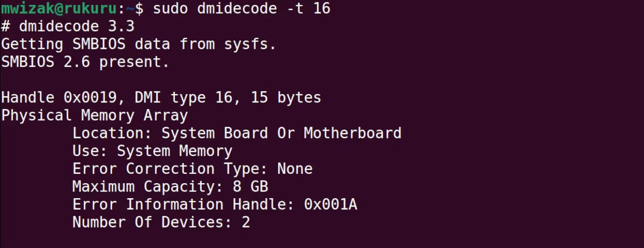This screenshot has height=248, width=644.
Task: Click the 'Location: System Board Or Motherboard' line
Action: [237, 133]
